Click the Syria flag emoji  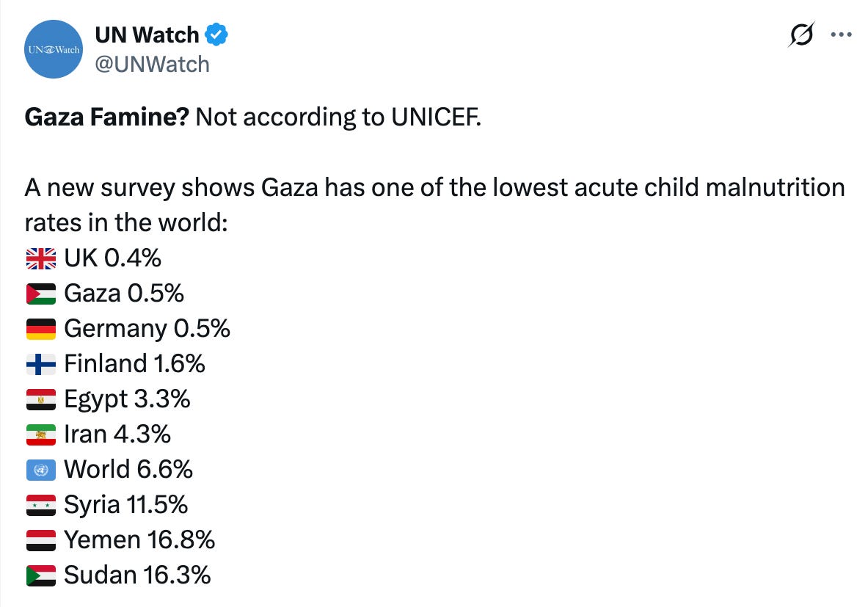(41, 505)
